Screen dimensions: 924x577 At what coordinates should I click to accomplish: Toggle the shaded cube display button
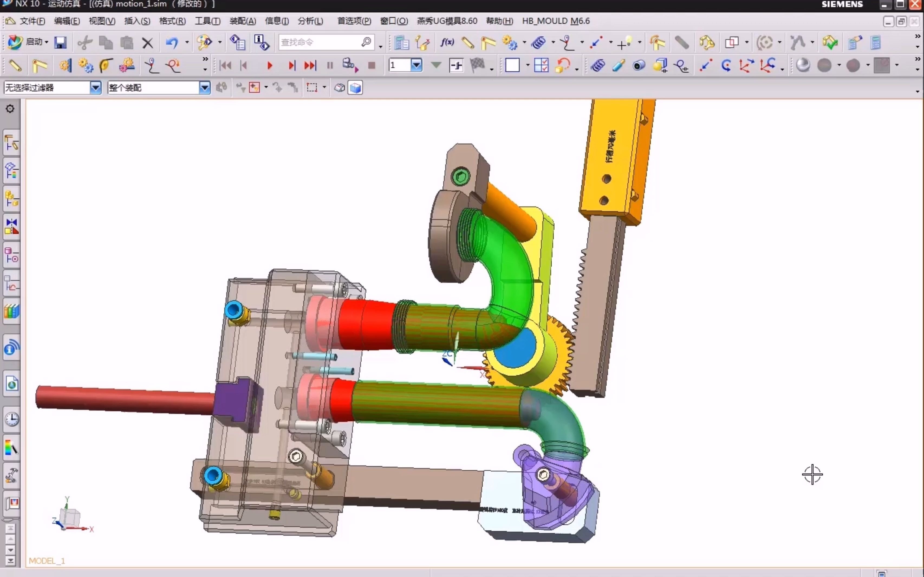coord(355,88)
